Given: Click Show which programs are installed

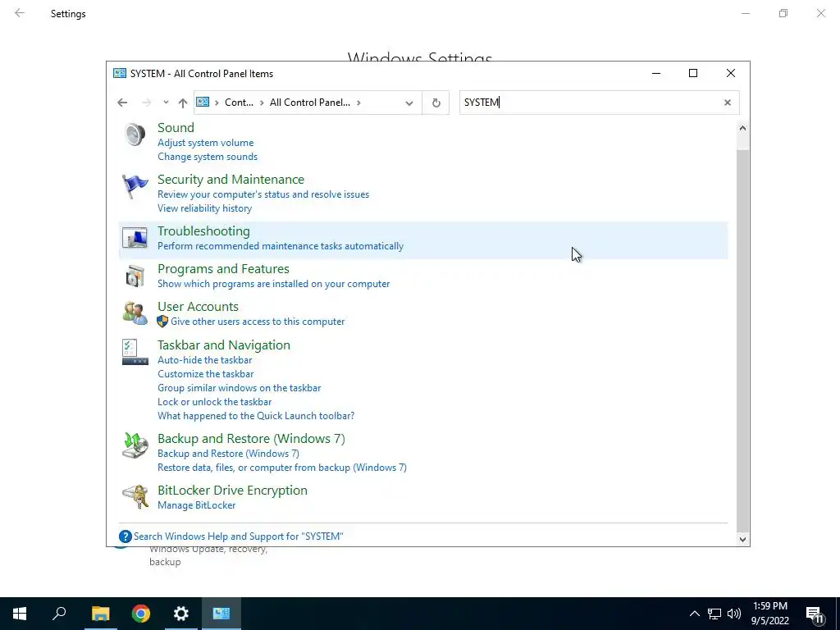Looking at the screenshot, I should point(274,284).
